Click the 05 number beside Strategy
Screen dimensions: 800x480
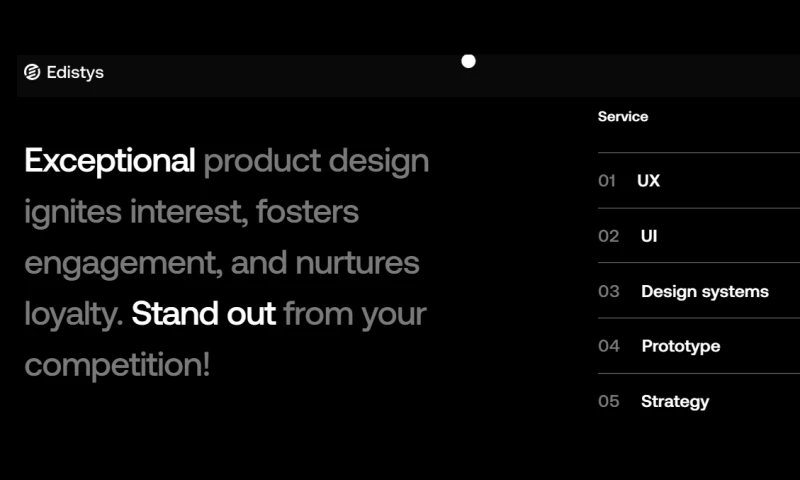point(609,401)
